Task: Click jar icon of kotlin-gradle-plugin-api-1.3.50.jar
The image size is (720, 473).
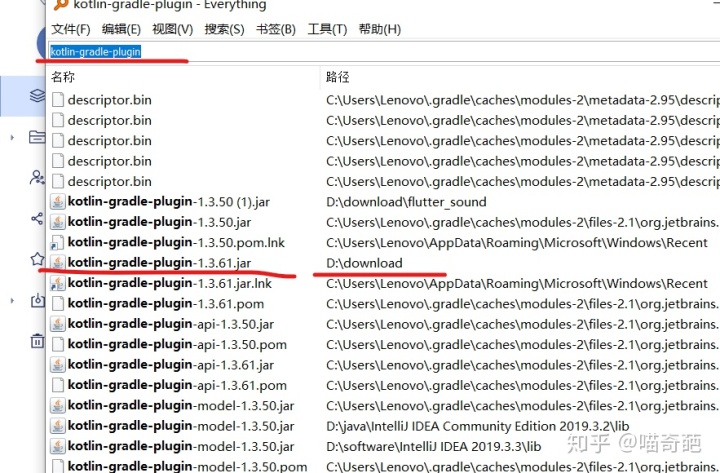Action: [58, 324]
